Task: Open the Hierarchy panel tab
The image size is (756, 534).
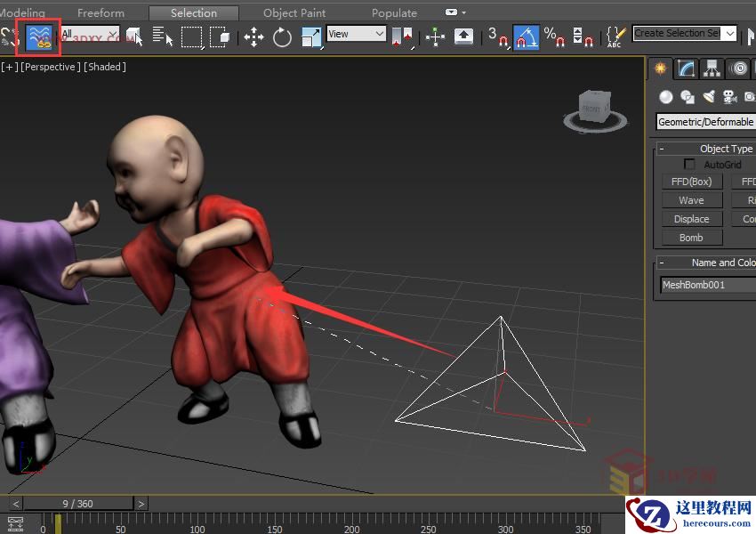Action: [x=712, y=69]
